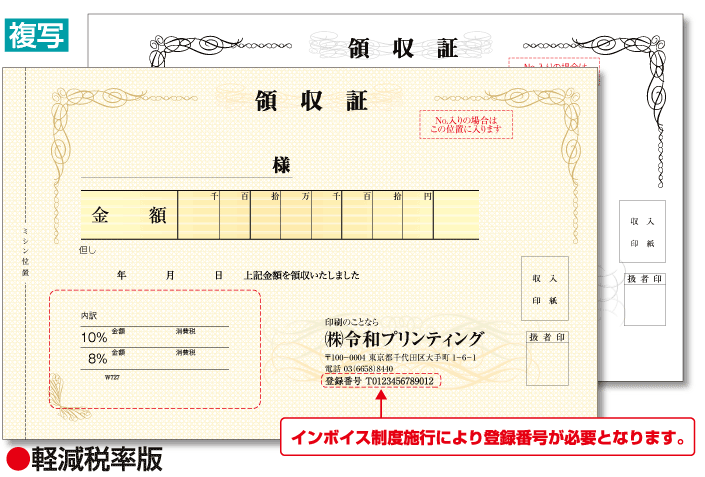Click the 金額 label cell

point(129,215)
